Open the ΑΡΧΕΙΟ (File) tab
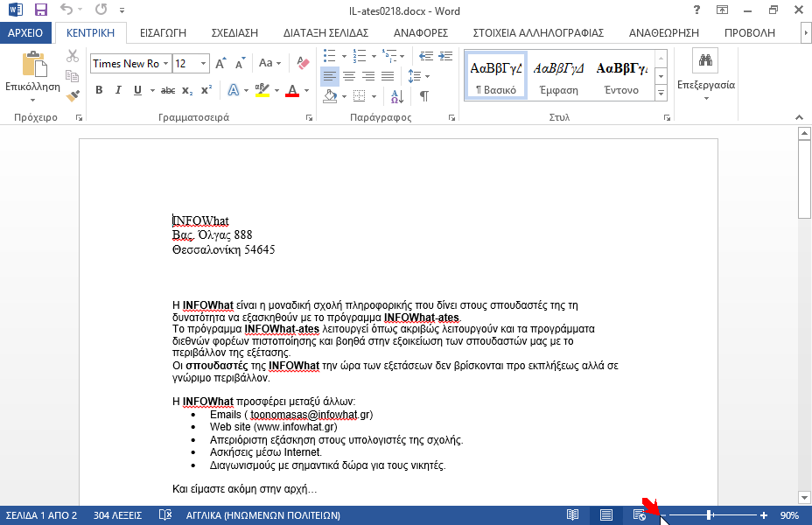The height and width of the screenshot is (525, 812). 25,32
